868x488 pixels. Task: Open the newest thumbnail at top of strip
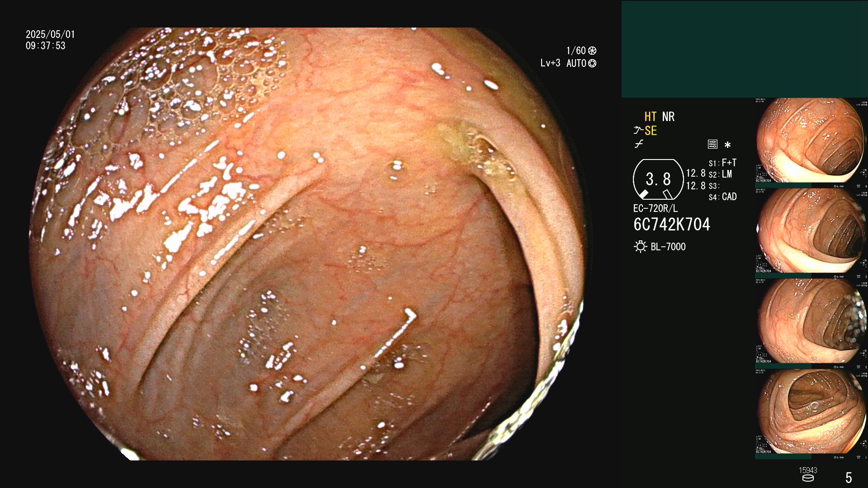811,143
